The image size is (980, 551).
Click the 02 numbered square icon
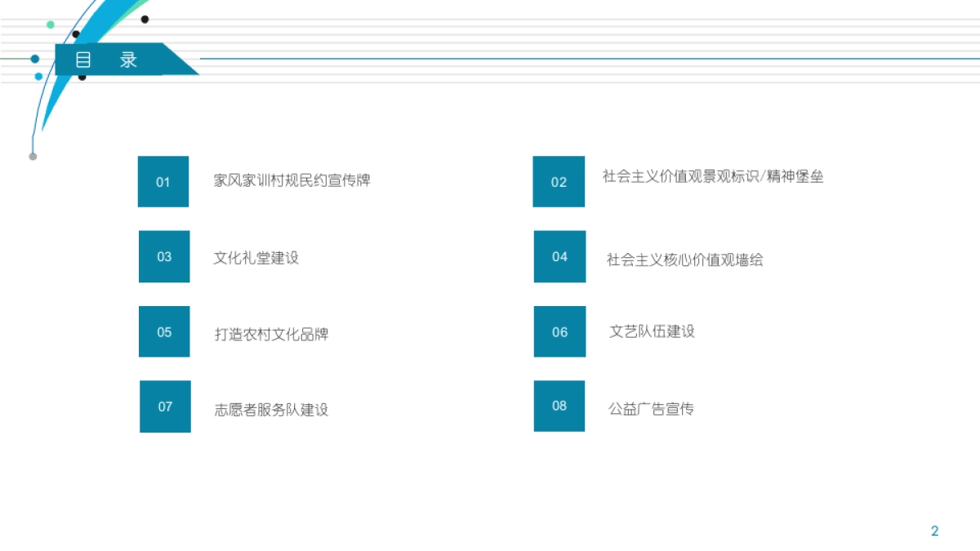point(559,181)
